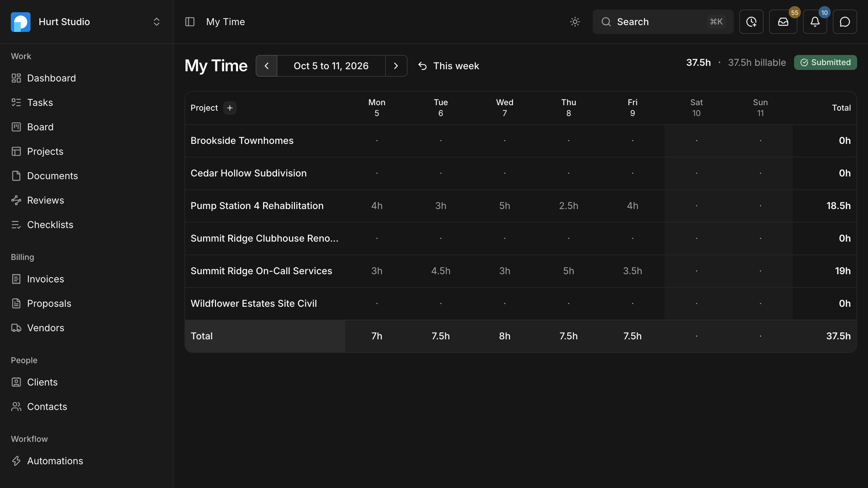Click the 2.5h Thursday Pump Station cell
This screenshot has height=488, width=868.
tap(569, 206)
